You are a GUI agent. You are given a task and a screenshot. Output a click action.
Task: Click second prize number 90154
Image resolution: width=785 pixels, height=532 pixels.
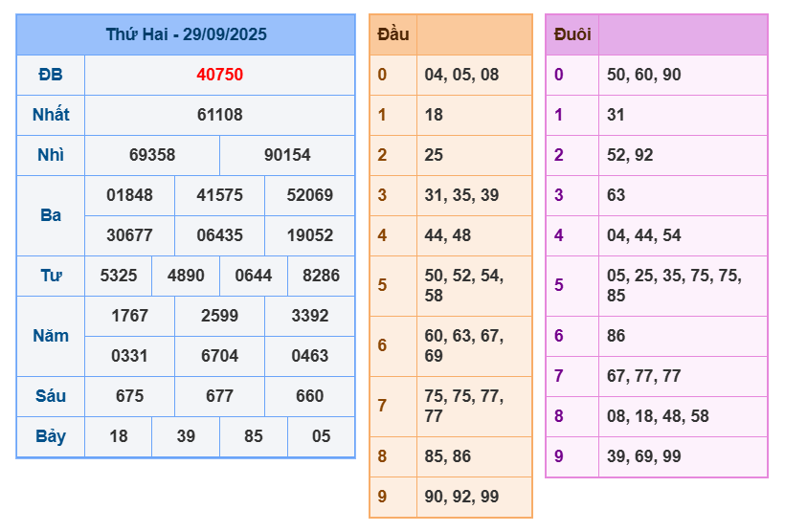pyautogui.click(x=287, y=155)
